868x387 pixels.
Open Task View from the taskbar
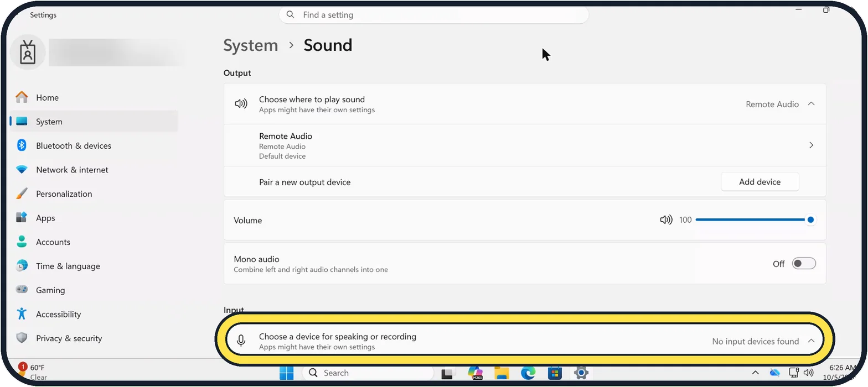(448, 373)
